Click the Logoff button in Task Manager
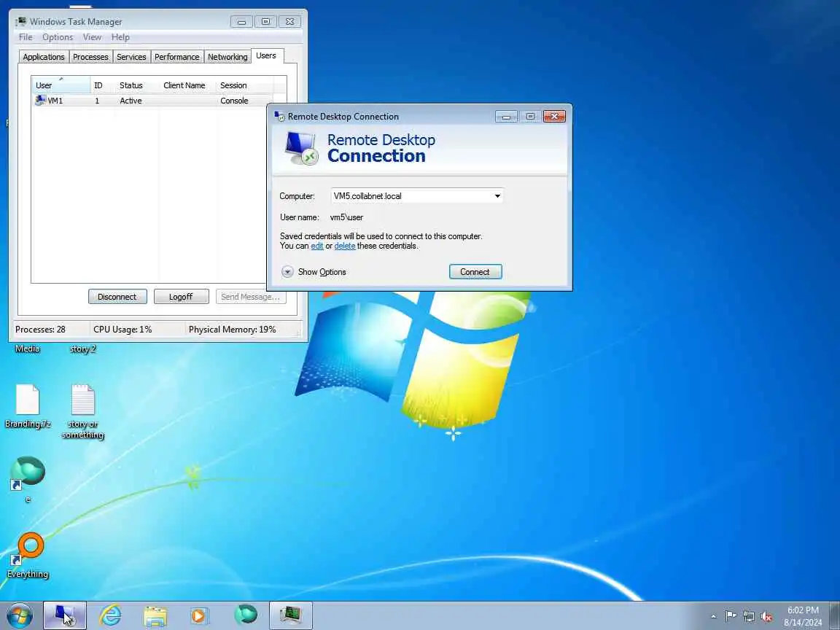Viewport: 840px width, 630px height. click(x=181, y=297)
